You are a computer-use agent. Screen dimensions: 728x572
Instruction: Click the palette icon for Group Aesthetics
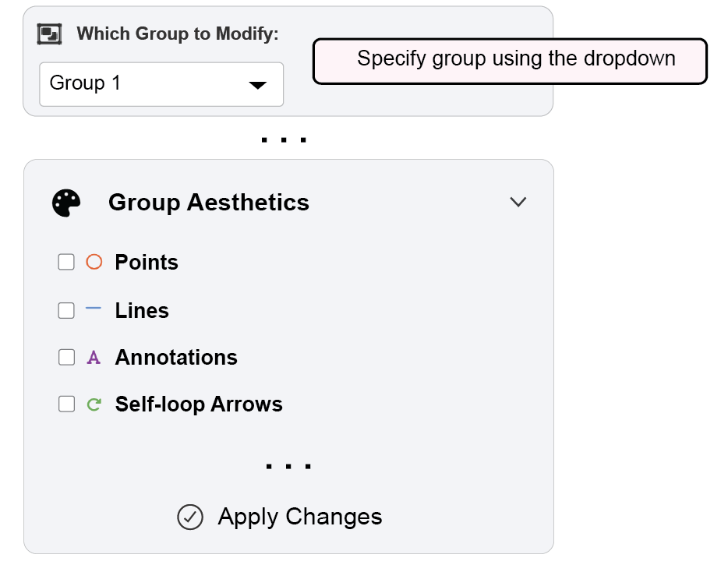pos(66,203)
